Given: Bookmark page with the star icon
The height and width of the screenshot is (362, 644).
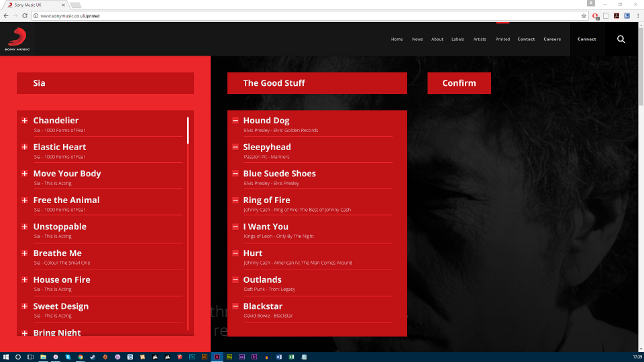Looking at the screenshot, I should click(x=584, y=16).
